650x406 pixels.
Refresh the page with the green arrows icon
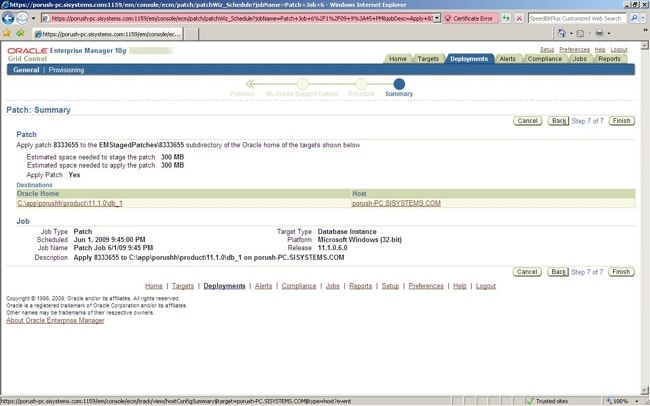coord(506,18)
